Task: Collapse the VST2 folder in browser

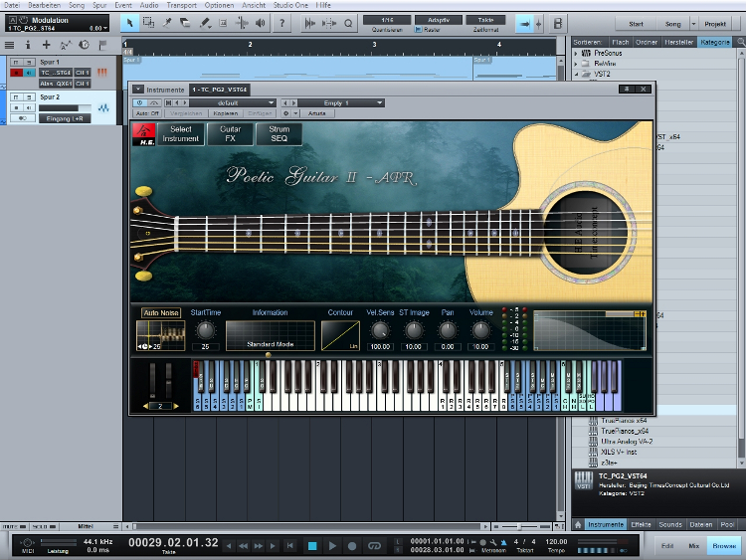Action: (576, 74)
